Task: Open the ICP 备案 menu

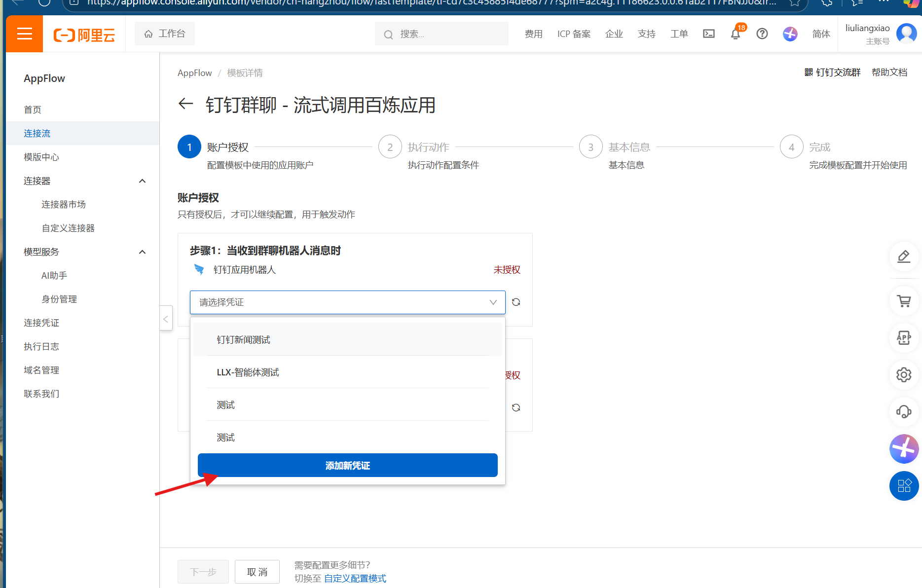Action: (574, 34)
